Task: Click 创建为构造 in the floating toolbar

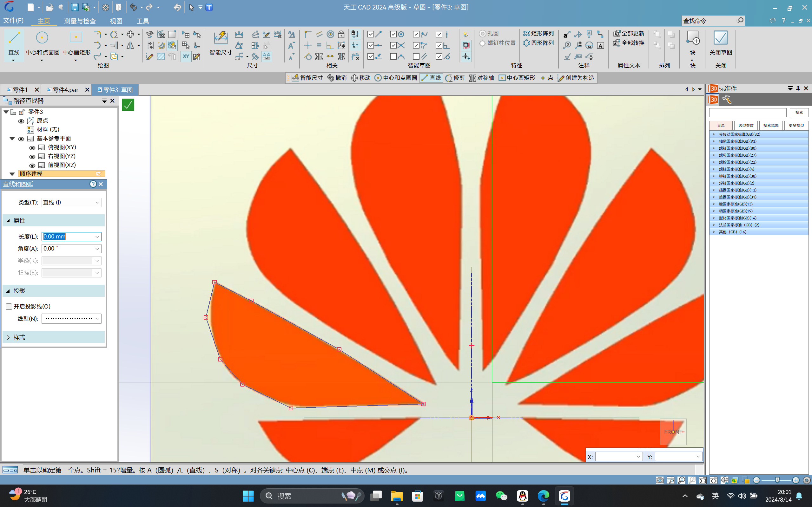Action: [576, 78]
